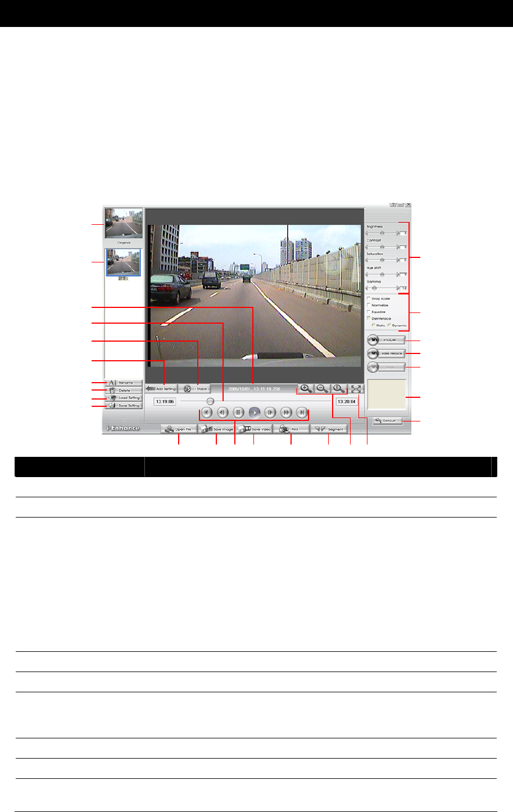Jump to the beginning of the video
513x812 pixels.
(207, 412)
